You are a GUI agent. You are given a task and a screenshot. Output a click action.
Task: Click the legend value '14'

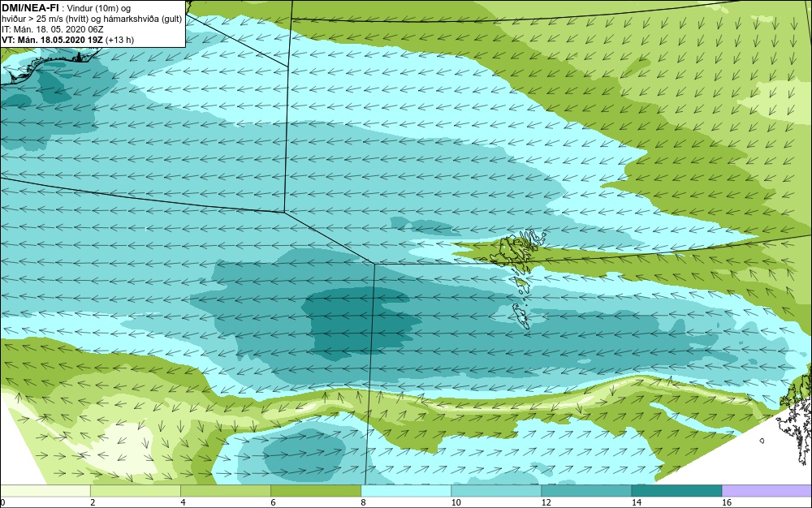(x=636, y=502)
